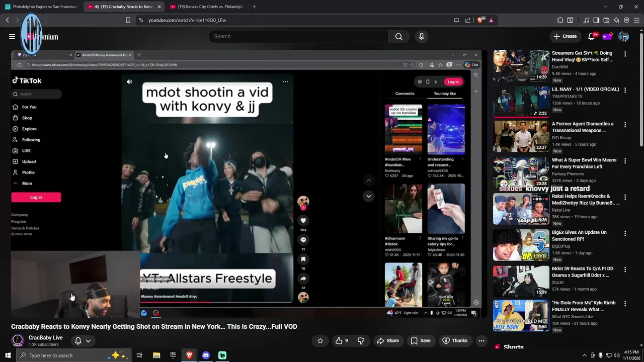Click the Brave Shields lion icon
Screen dimensions: 644x362
(x=480, y=20)
